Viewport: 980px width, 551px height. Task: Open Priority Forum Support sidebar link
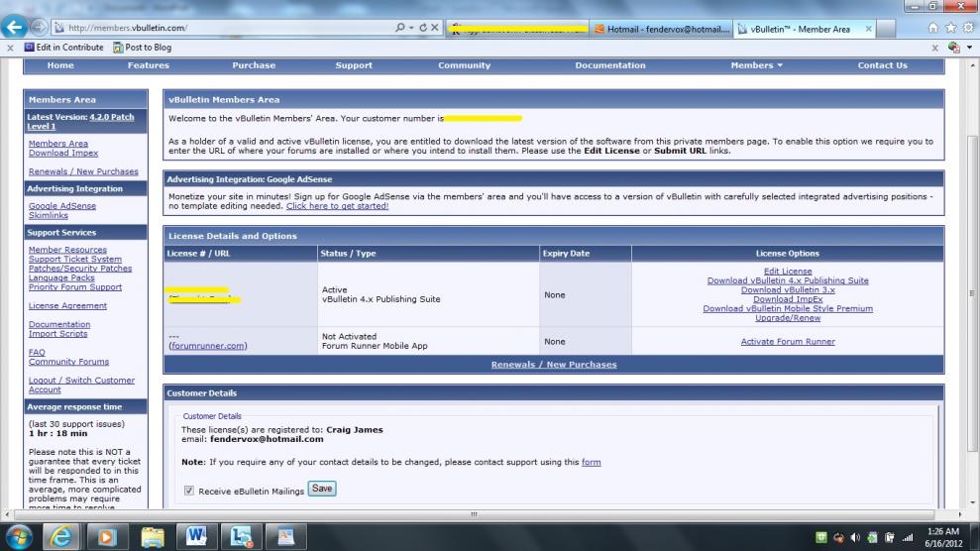[75, 286]
